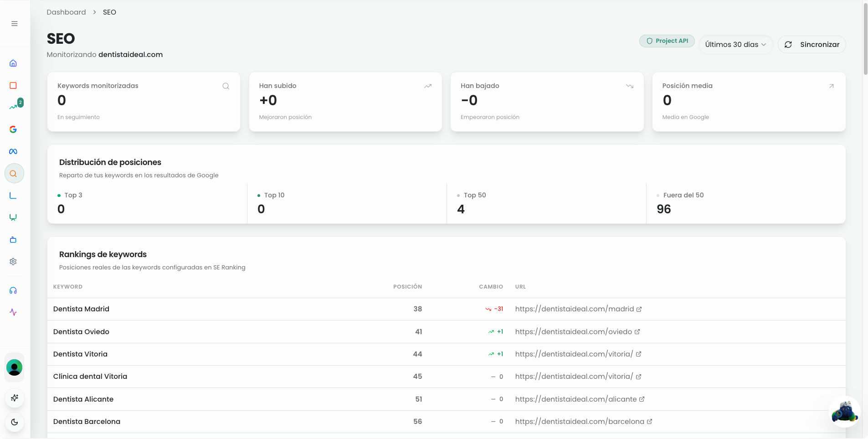Viewport: 868px width, 439px height.
Task: Click the Posición media card arrow icon
Action: (831, 86)
